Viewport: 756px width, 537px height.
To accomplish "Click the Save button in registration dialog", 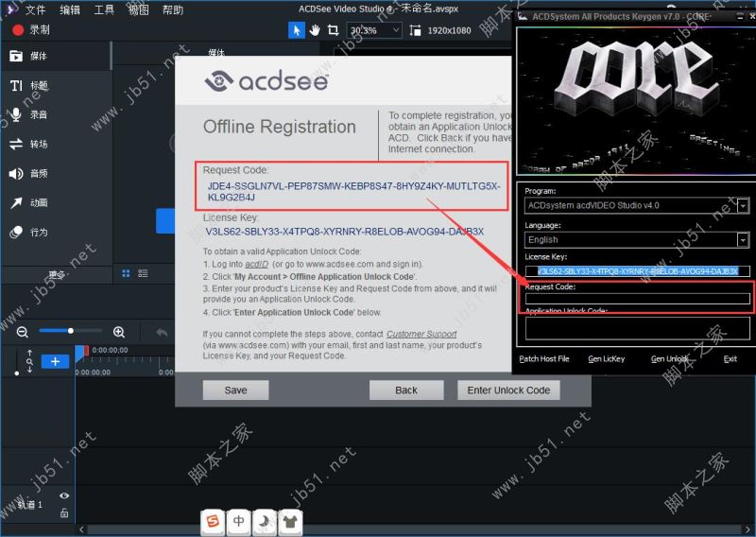I will [x=235, y=390].
